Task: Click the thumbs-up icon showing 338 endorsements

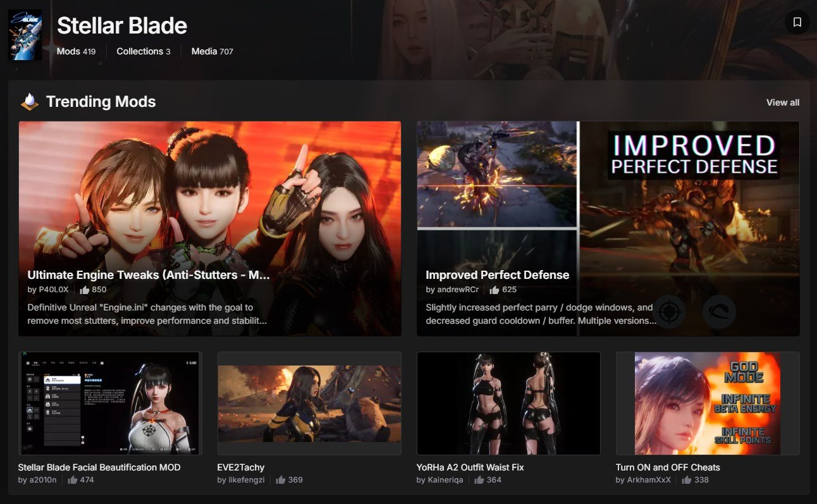Action: pos(687,480)
